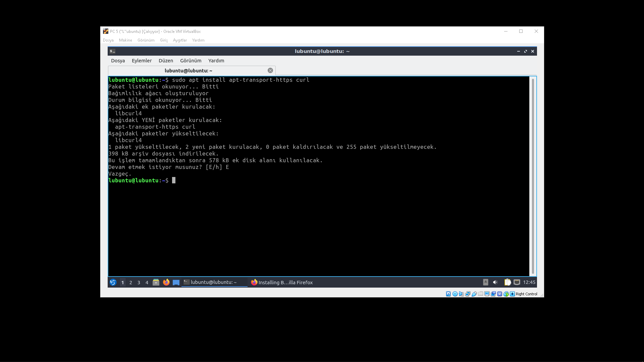Open the network status tray icon
The height and width of the screenshot is (362, 644).
coord(517,283)
